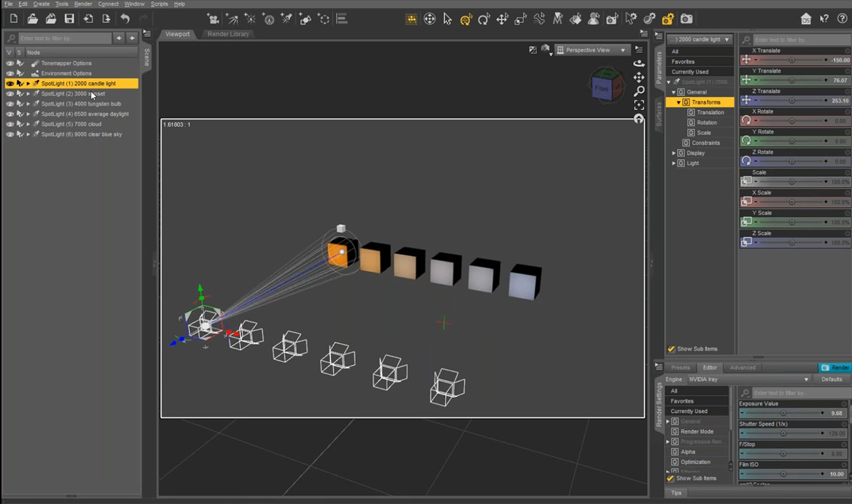The width and height of the screenshot is (852, 504).
Task: Click the Import file icon
Action: [x=88, y=19]
